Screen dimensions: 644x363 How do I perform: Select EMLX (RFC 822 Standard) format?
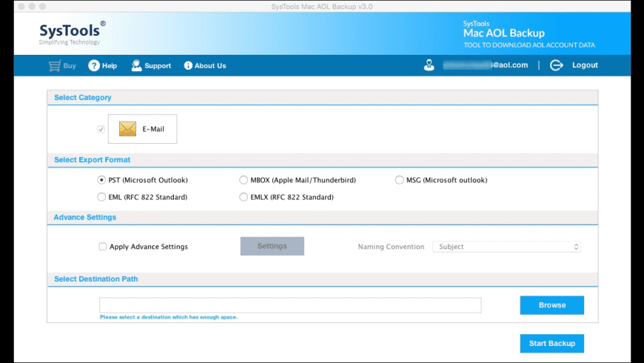coord(244,197)
